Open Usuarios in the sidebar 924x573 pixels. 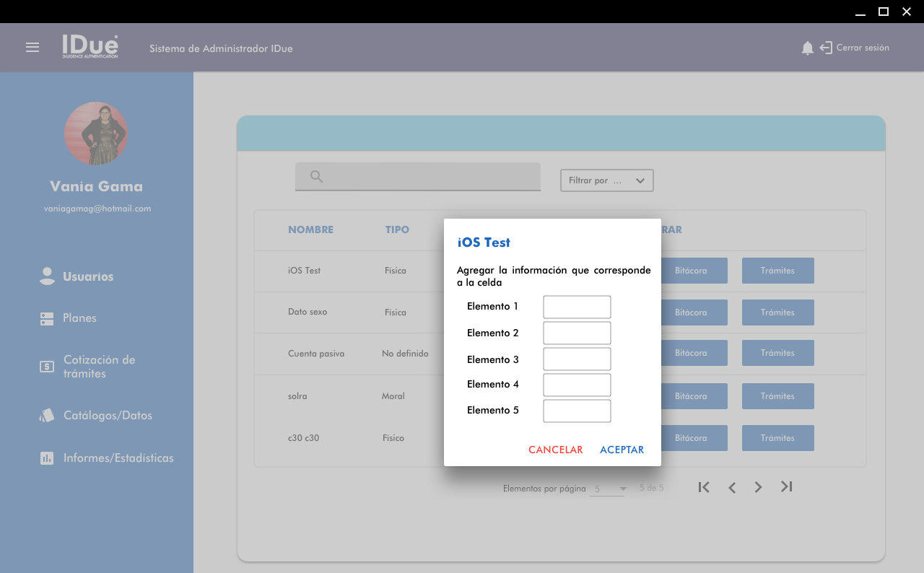tap(87, 276)
